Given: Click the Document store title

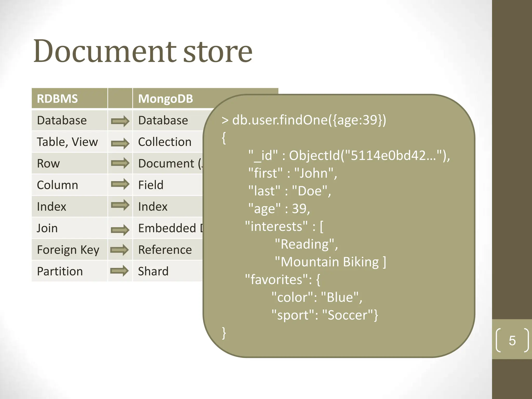Looking at the screenshot, I should 143,51.
